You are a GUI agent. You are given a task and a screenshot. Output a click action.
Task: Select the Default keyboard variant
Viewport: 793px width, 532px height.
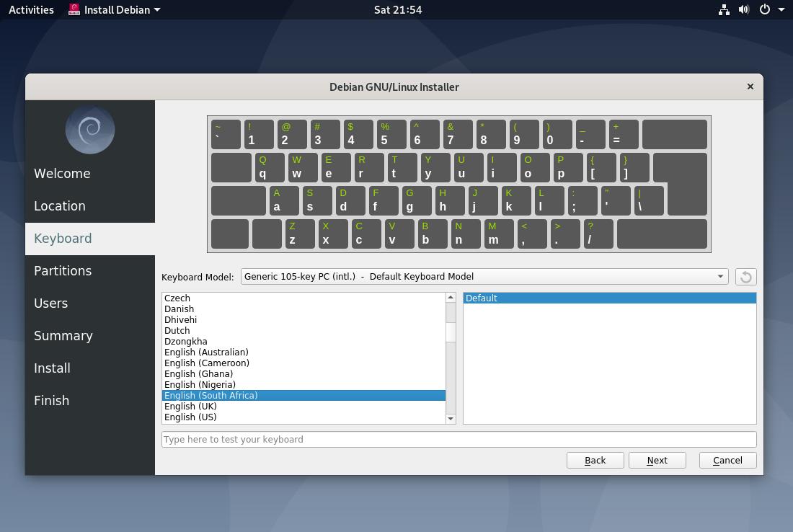609,298
